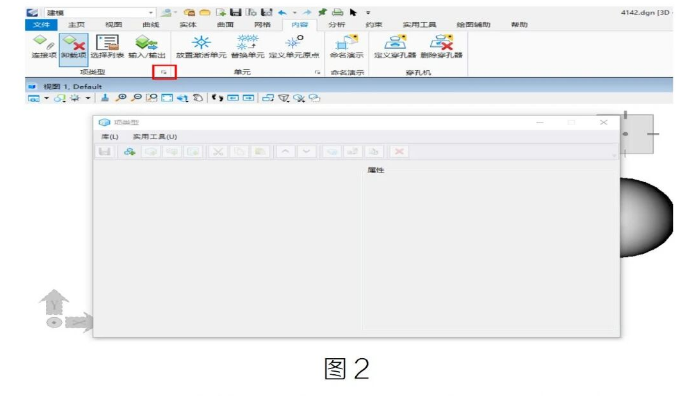Click the Save icon in quick access toolbar
The image size is (697, 396).
pyautogui.click(x=235, y=12)
